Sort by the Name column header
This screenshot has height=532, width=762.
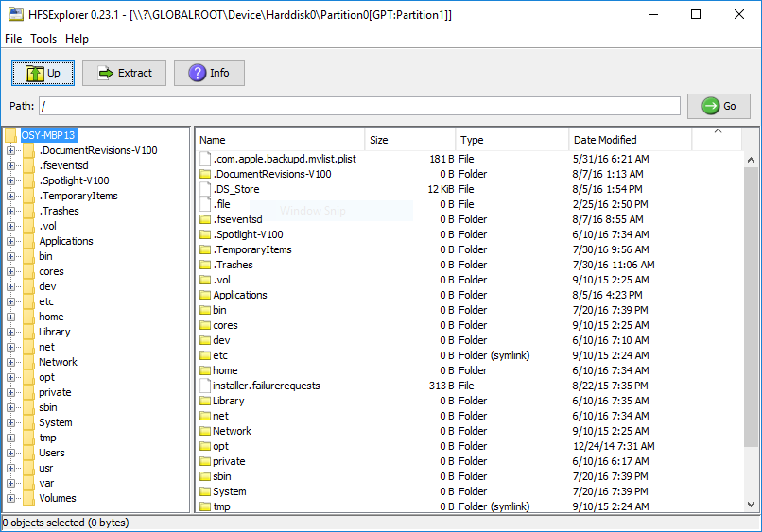pyautogui.click(x=281, y=140)
